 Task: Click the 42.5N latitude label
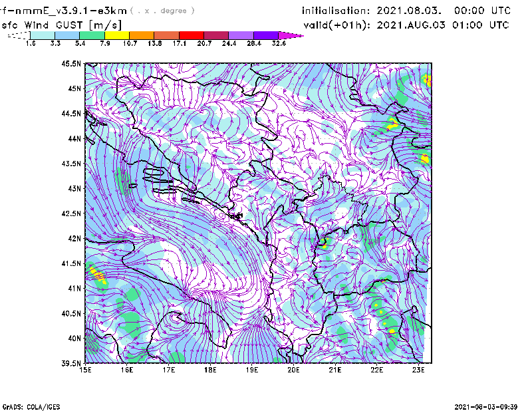[71, 213]
